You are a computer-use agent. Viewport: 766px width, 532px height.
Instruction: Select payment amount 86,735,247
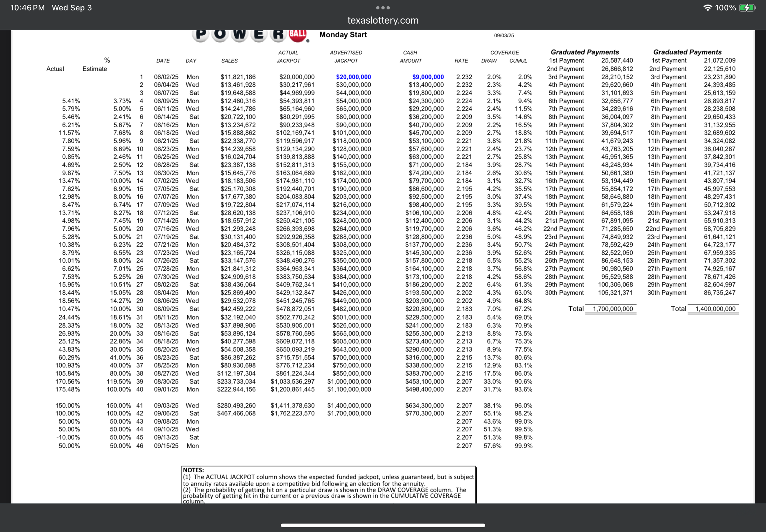click(x=720, y=293)
